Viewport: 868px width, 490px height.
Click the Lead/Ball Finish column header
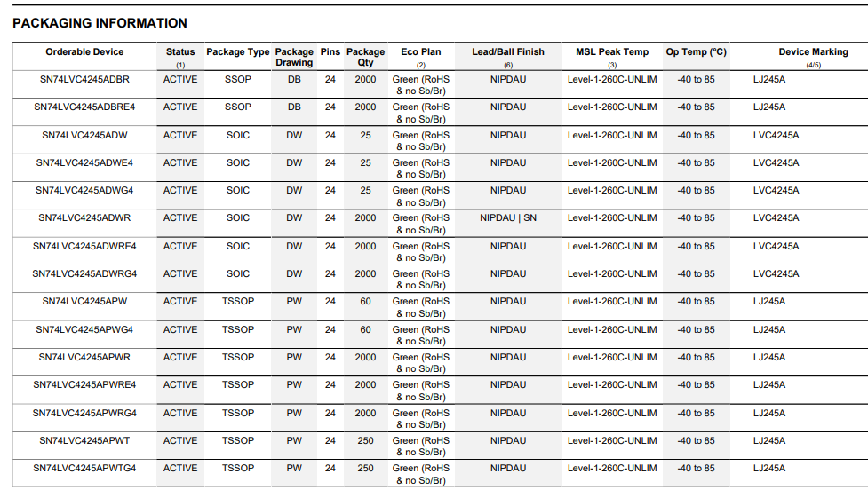(x=507, y=52)
